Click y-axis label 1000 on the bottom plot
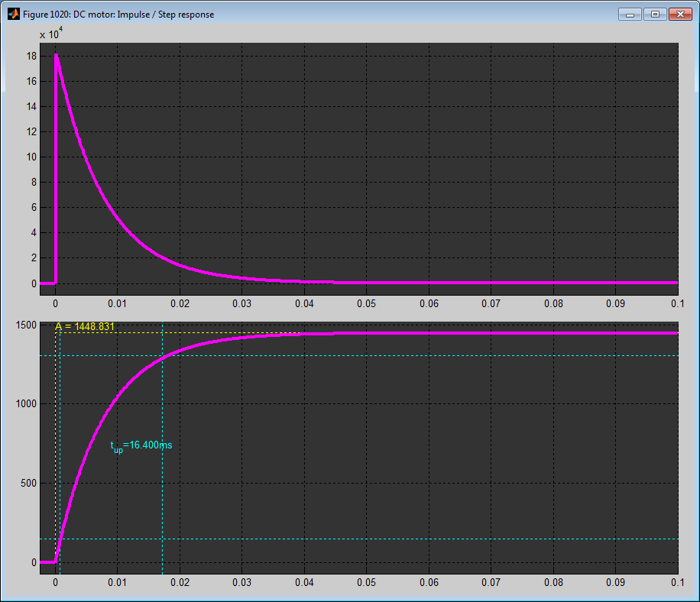 pos(26,404)
